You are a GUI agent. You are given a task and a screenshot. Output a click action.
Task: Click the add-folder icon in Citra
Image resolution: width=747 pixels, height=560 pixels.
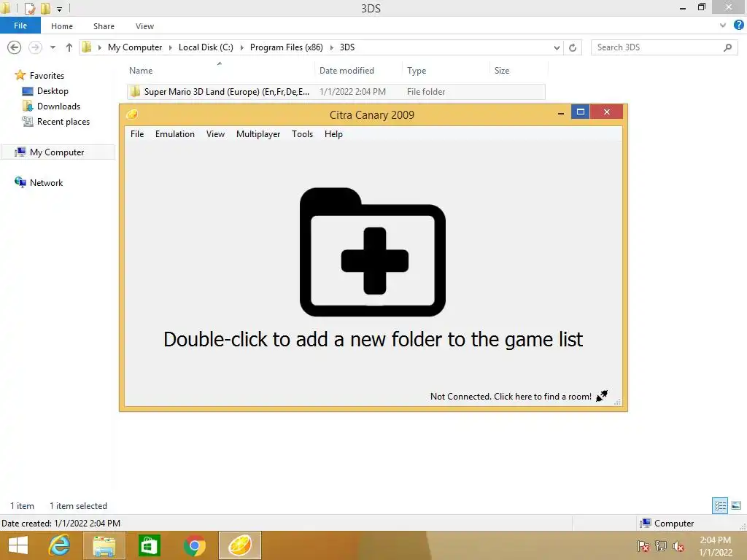click(373, 252)
